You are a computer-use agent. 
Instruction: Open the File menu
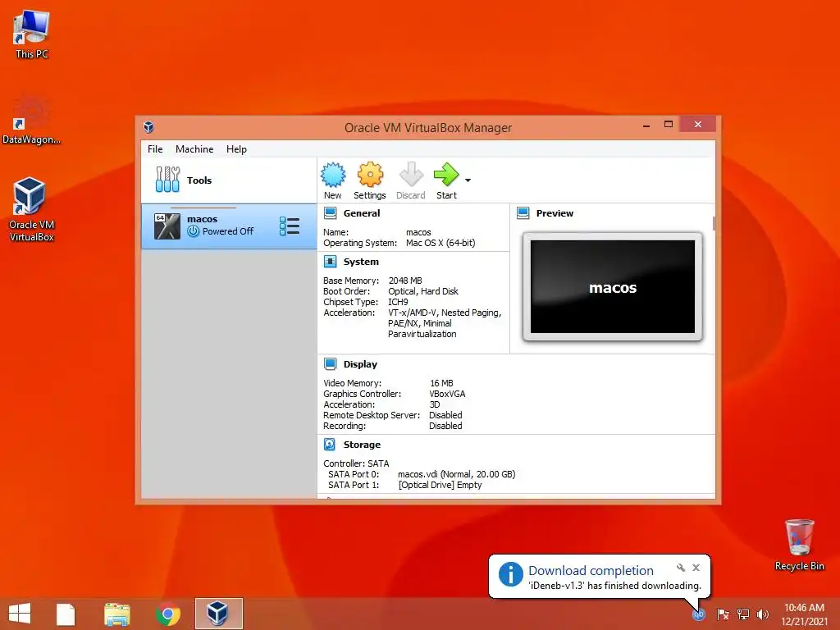click(x=155, y=149)
